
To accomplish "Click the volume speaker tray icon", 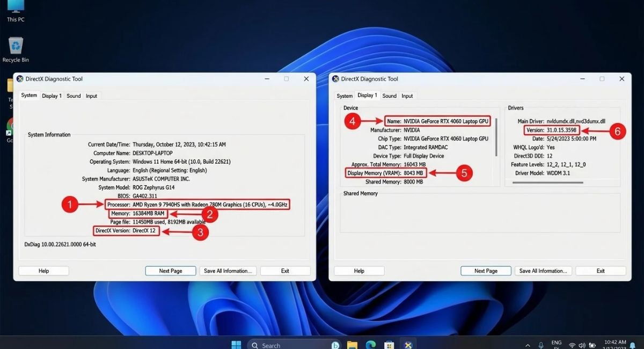I will click(583, 345).
